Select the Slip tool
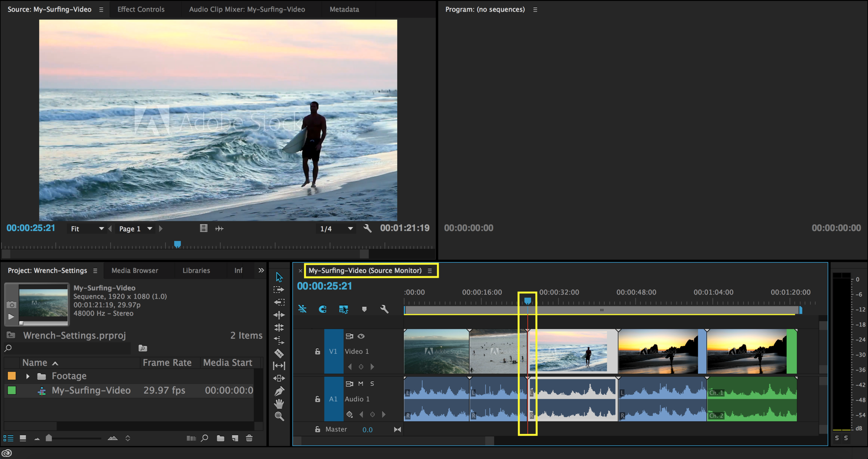868x459 pixels. pyautogui.click(x=279, y=366)
